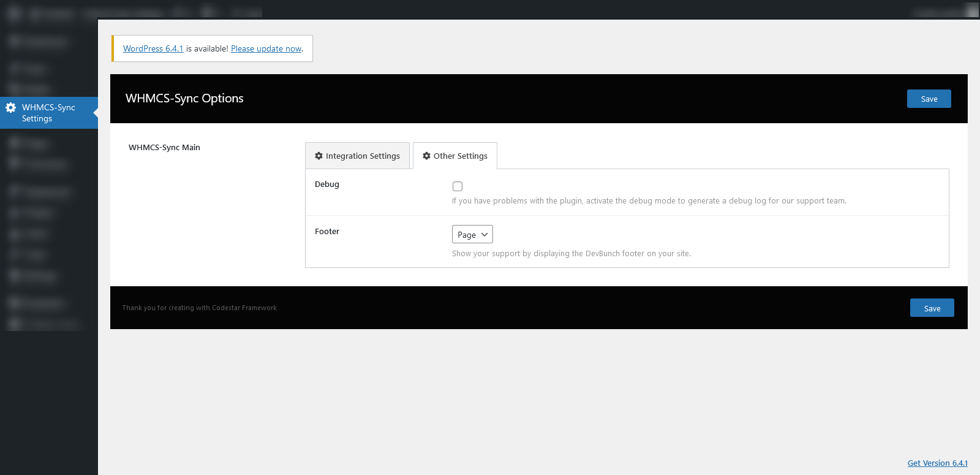This screenshot has height=475, width=980.
Task: Click the gear icon on Integration Settings tab
Action: (x=318, y=156)
